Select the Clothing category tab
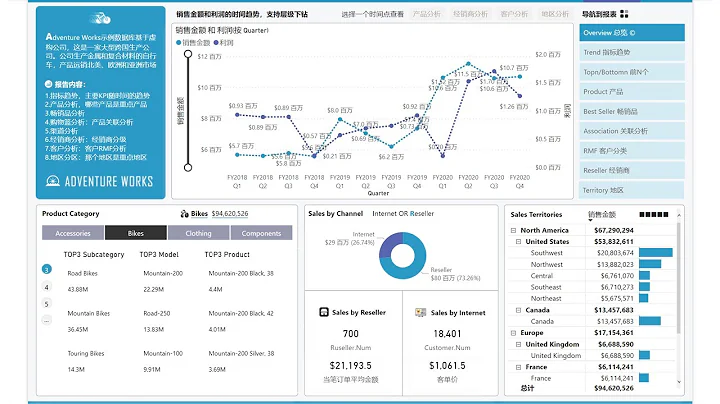Screen dimensions: 720x404 point(198,233)
